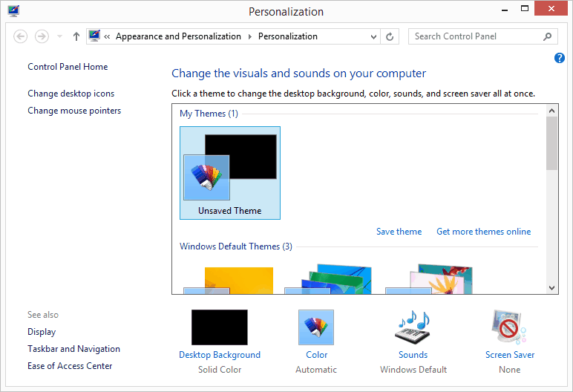Viewport: 573px width, 392px height.
Task: Focus the Search Control Panel field
Action: tap(475, 36)
